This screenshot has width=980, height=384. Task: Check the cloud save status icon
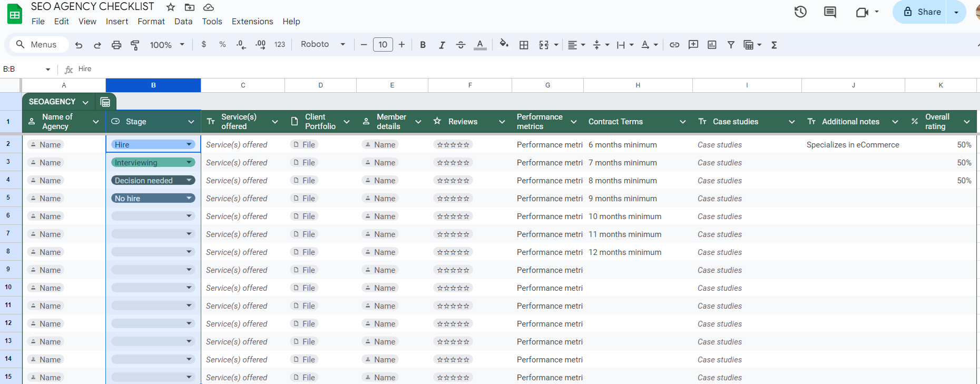pyautogui.click(x=209, y=7)
